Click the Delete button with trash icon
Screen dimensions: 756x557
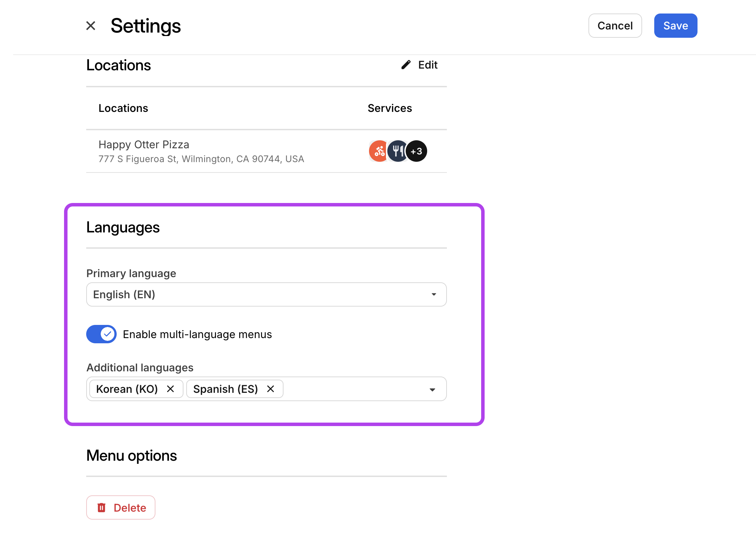point(121,507)
